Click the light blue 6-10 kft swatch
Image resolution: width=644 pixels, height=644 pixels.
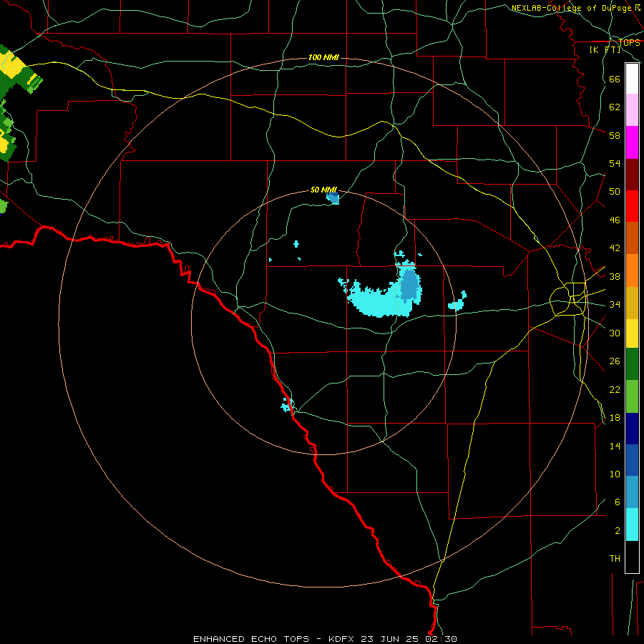pyautogui.click(x=632, y=492)
